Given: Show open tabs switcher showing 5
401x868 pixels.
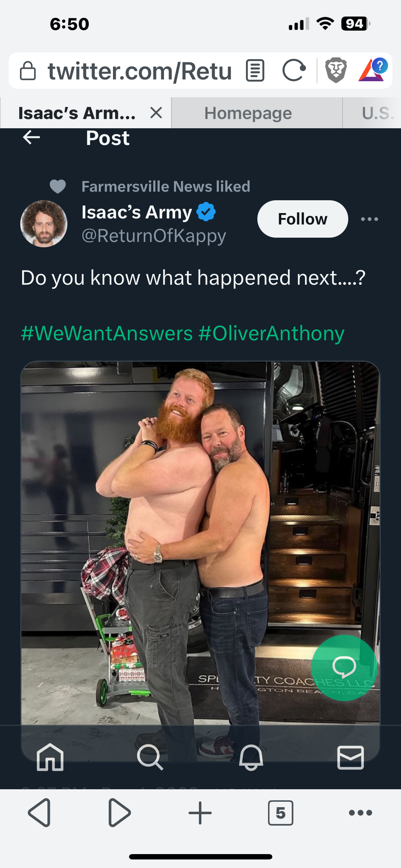Looking at the screenshot, I should click(281, 813).
